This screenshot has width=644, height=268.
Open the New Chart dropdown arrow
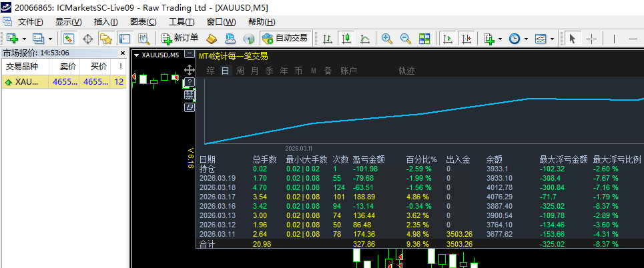pyautogui.click(x=24, y=39)
